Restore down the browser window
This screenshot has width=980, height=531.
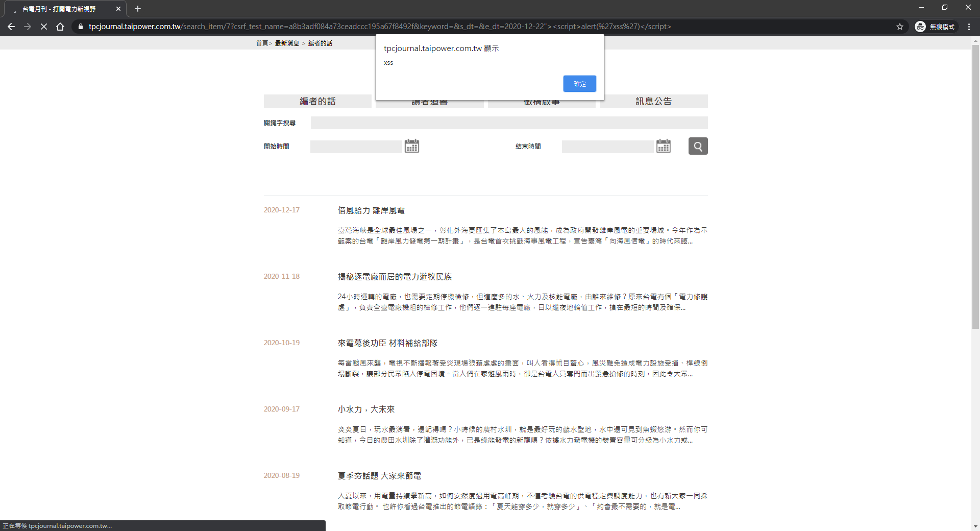click(945, 8)
